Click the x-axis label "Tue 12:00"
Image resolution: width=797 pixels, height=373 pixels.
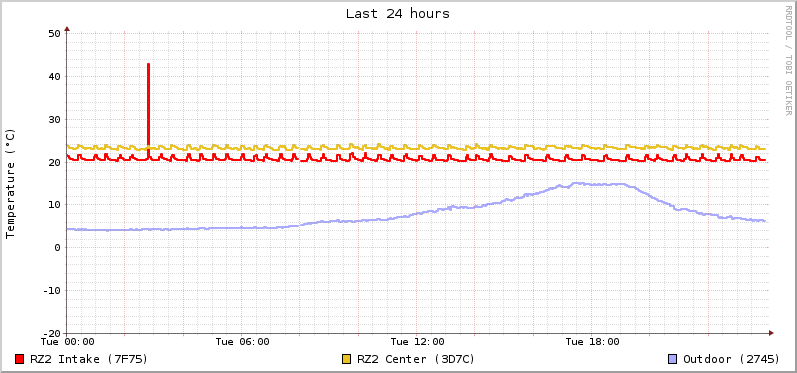coord(417,341)
